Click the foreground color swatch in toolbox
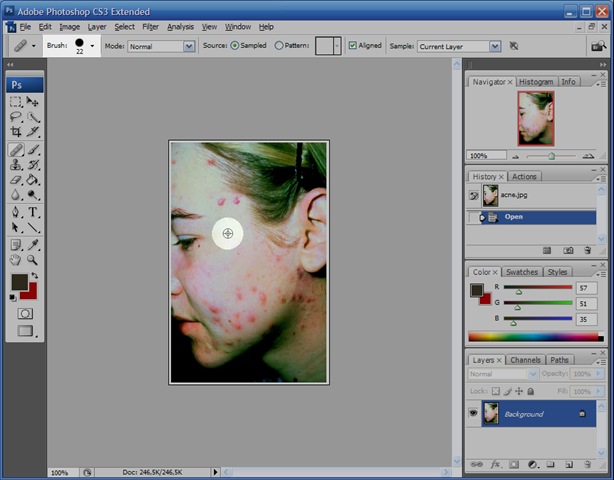 tap(18, 280)
